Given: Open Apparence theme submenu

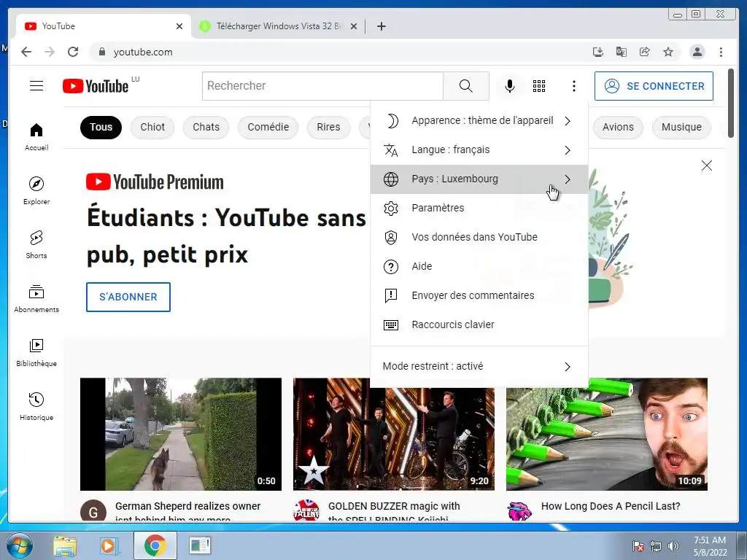Looking at the screenshot, I should click(479, 121).
